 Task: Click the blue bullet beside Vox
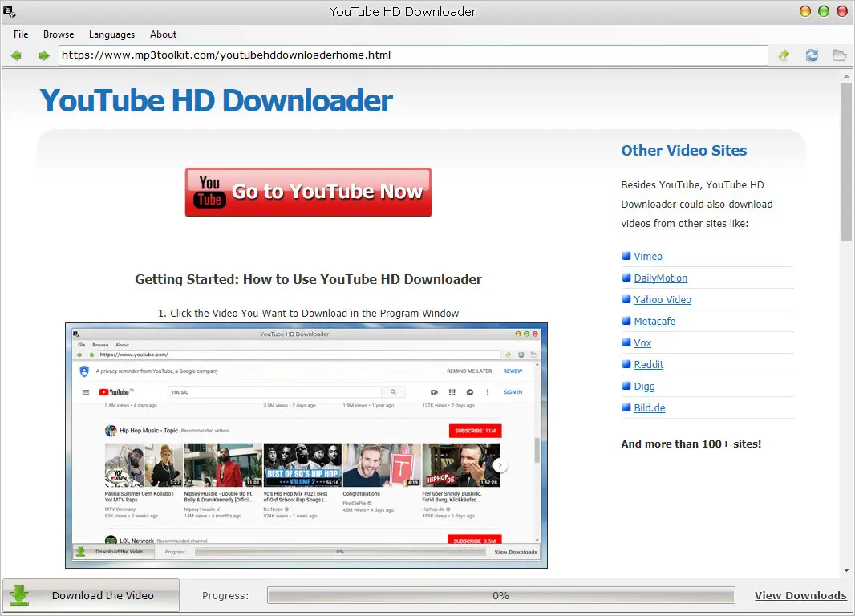tap(626, 342)
